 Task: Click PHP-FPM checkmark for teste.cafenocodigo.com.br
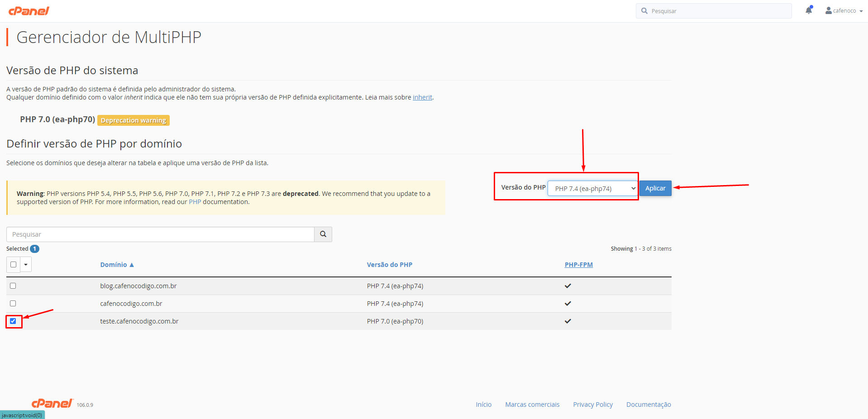click(568, 321)
